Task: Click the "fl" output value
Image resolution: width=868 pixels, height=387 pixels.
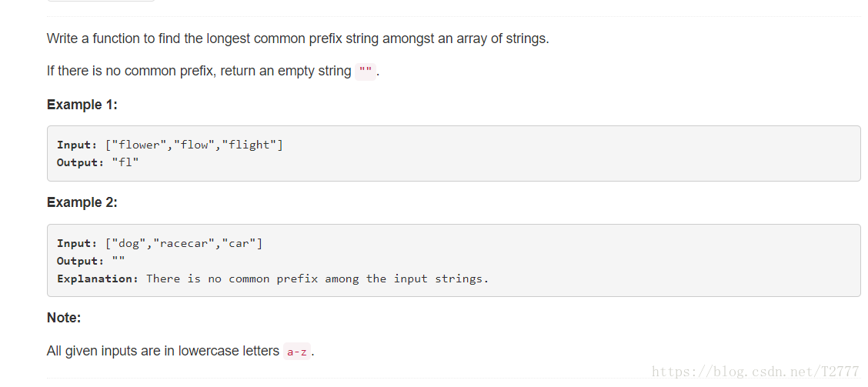Action: pos(125,163)
